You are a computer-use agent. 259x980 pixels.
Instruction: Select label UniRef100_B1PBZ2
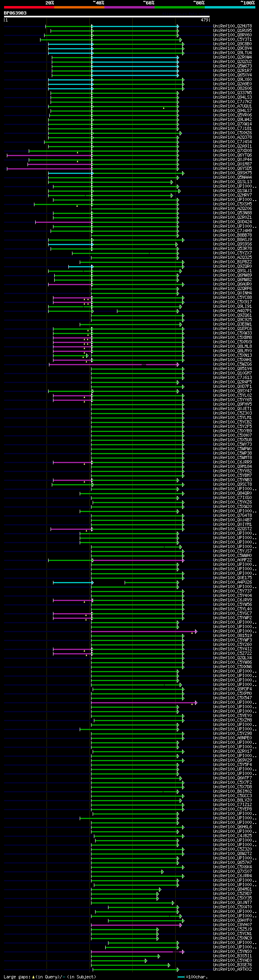click(232, 262)
